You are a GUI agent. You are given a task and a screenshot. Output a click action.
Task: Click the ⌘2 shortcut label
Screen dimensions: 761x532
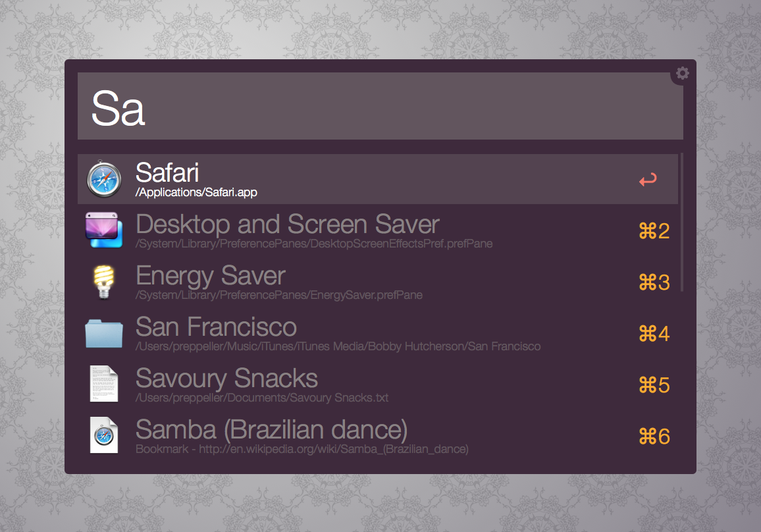pos(654,231)
